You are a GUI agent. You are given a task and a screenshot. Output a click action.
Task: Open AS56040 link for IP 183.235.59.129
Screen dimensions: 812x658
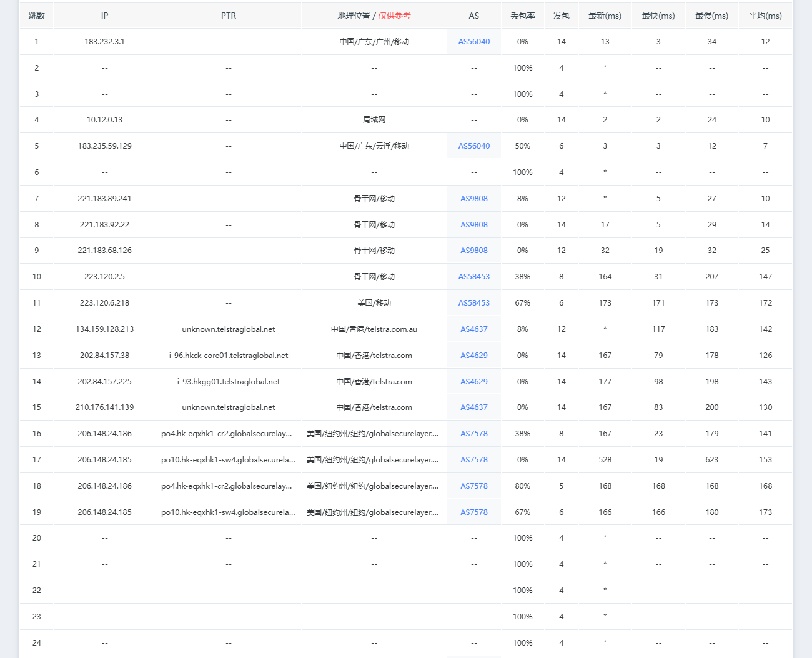[473, 146]
